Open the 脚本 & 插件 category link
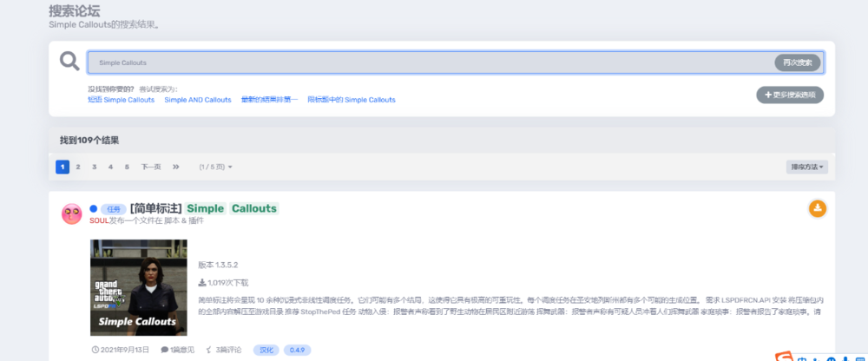This screenshot has height=361, width=868. pyautogui.click(x=184, y=220)
